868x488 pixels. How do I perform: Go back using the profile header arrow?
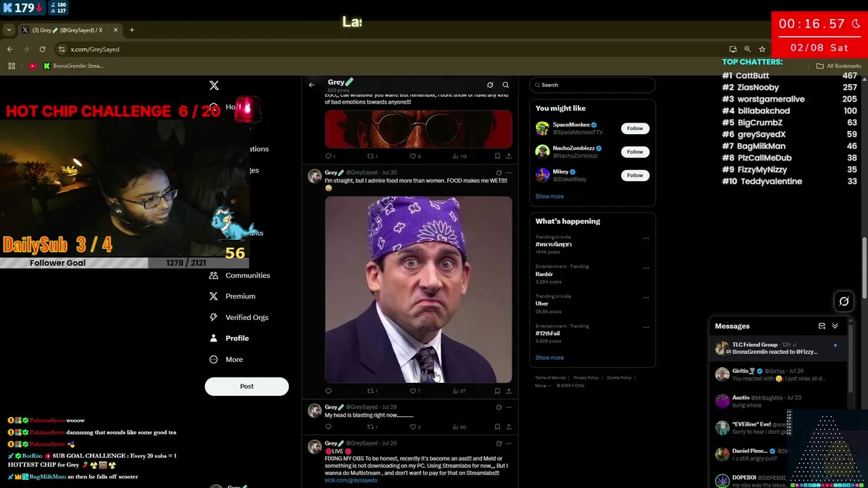pyautogui.click(x=311, y=85)
